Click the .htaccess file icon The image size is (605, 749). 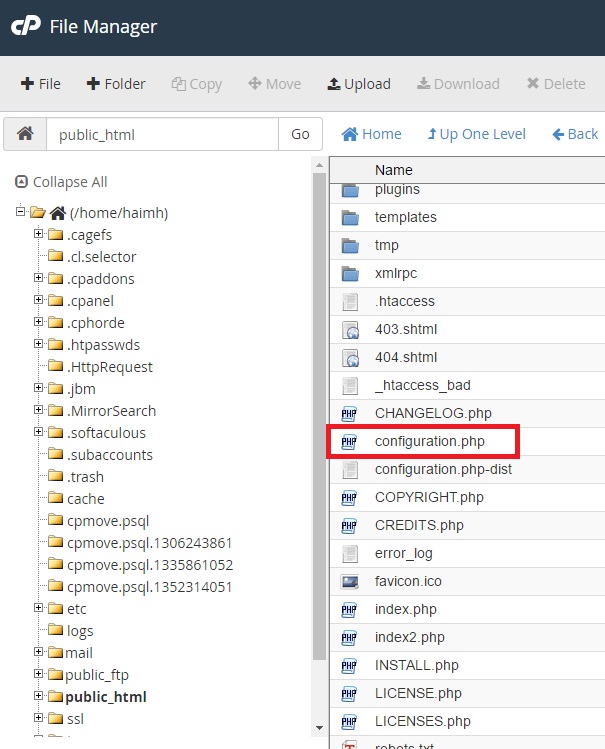[350, 302]
